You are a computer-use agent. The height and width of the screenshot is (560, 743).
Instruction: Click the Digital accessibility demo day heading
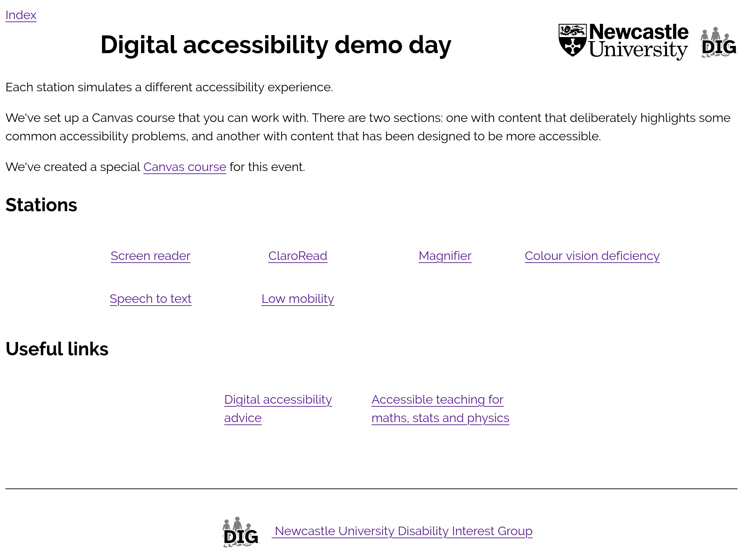(x=276, y=45)
